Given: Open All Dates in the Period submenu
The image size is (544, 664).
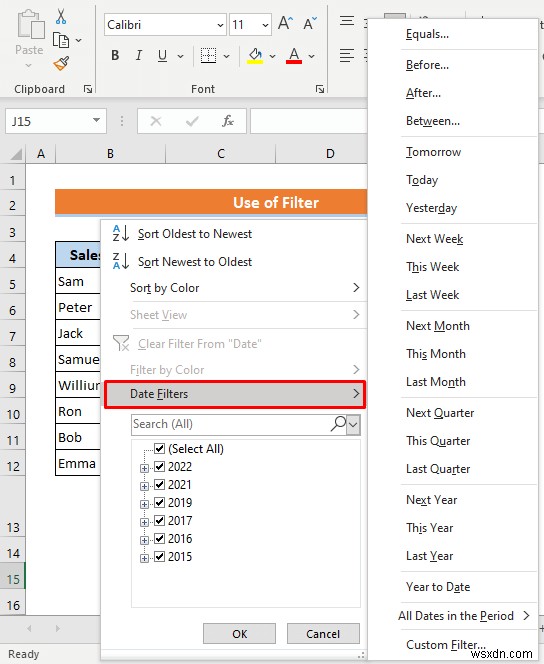Looking at the screenshot, I should point(464,616).
